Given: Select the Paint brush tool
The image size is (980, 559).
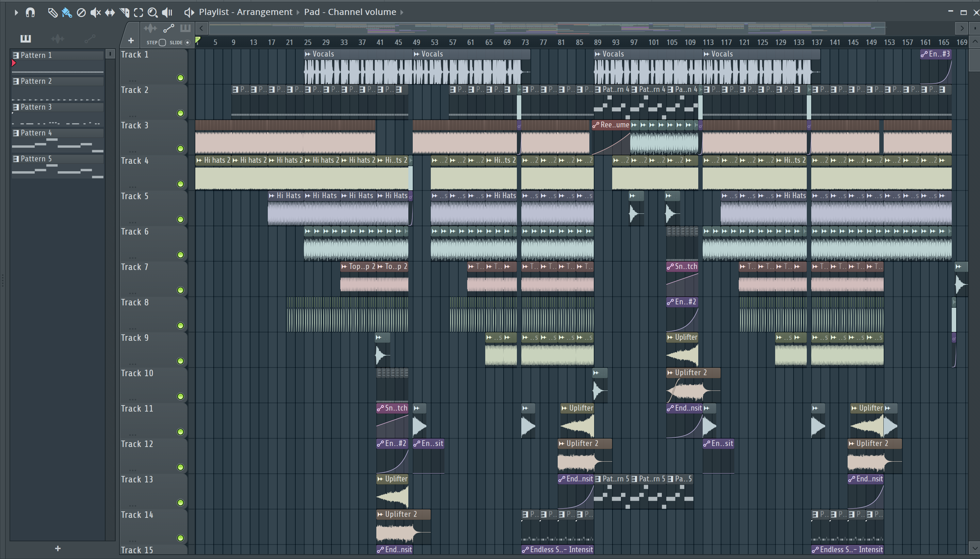Looking at the screenshot, I should 67,13.
